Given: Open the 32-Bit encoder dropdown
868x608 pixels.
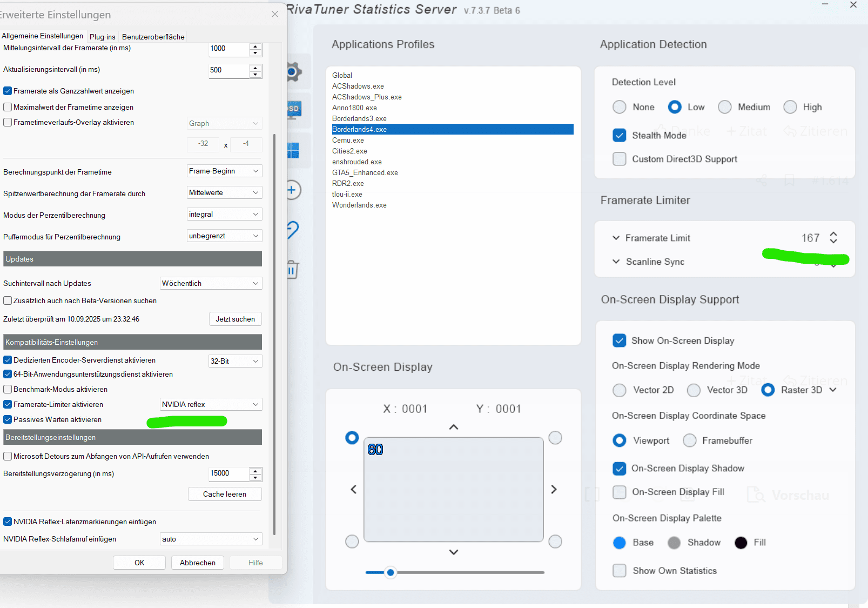Looking at the screenshot, I should 235,361.
